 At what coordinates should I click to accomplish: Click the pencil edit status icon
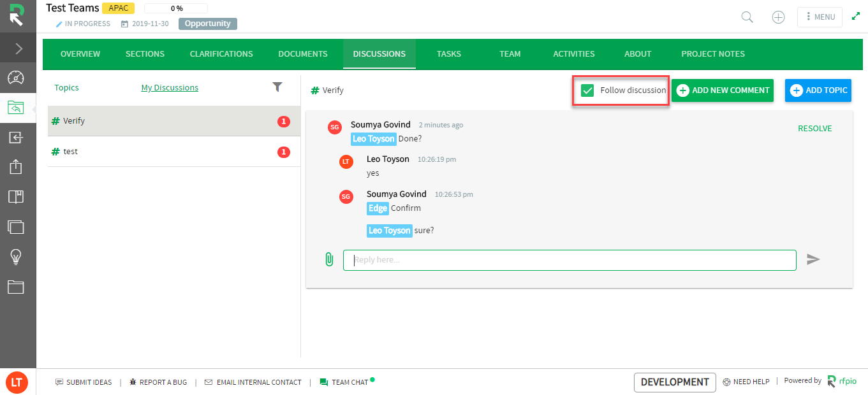59,24
